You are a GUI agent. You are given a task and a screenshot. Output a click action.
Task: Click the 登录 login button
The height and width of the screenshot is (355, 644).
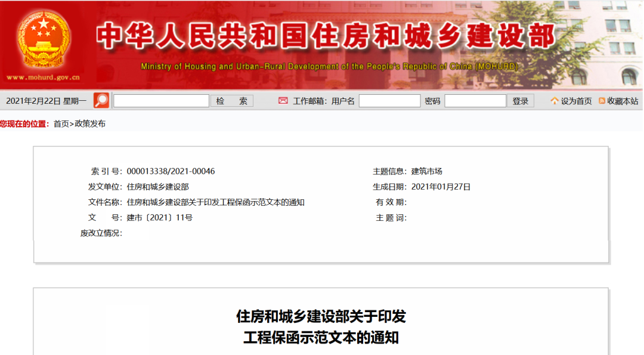(x=521, y=101)
